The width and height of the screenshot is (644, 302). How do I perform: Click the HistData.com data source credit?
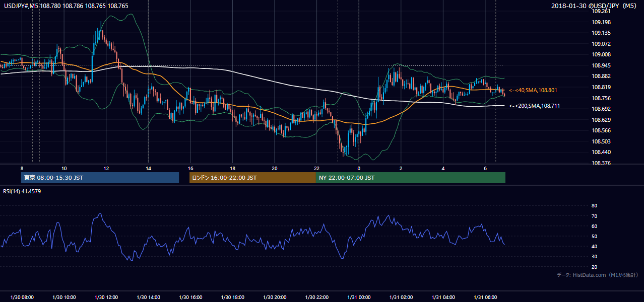(x=598, y=275)
